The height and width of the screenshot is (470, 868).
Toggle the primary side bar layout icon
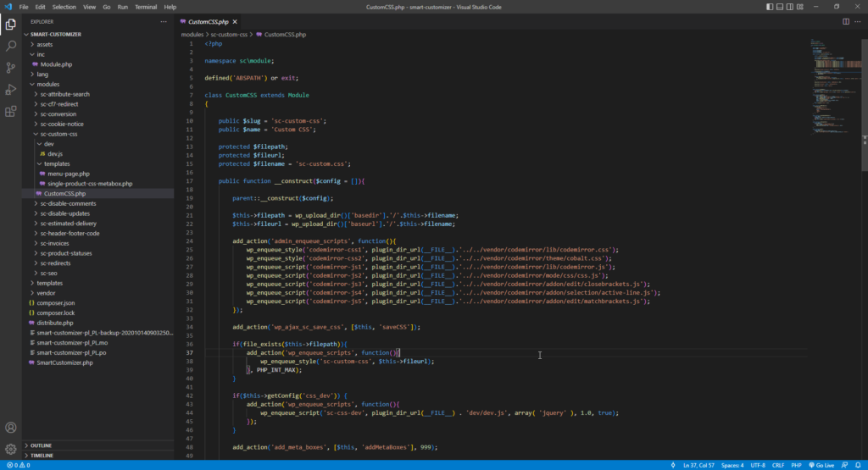click(x=770, y=7)
